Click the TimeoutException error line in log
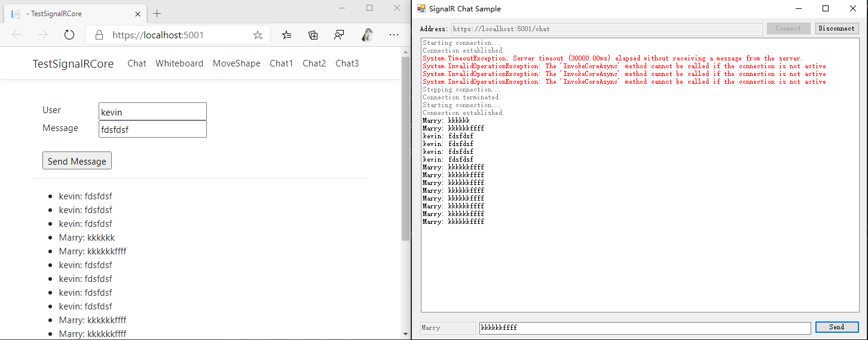The width and height of the screenshot is (868, 340). (x=613, y=59)
